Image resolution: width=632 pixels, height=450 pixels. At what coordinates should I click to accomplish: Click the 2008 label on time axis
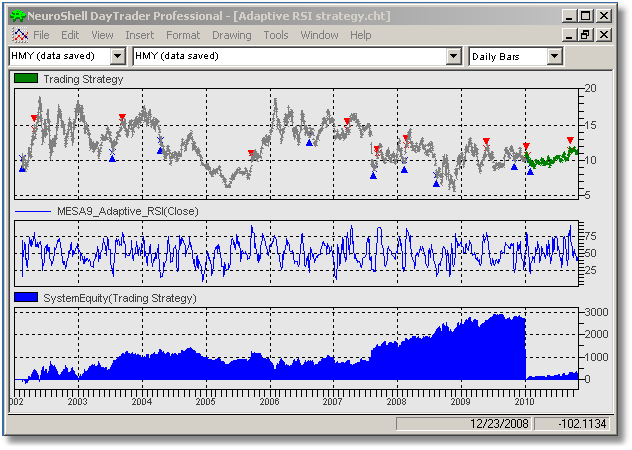click(397, 401)
